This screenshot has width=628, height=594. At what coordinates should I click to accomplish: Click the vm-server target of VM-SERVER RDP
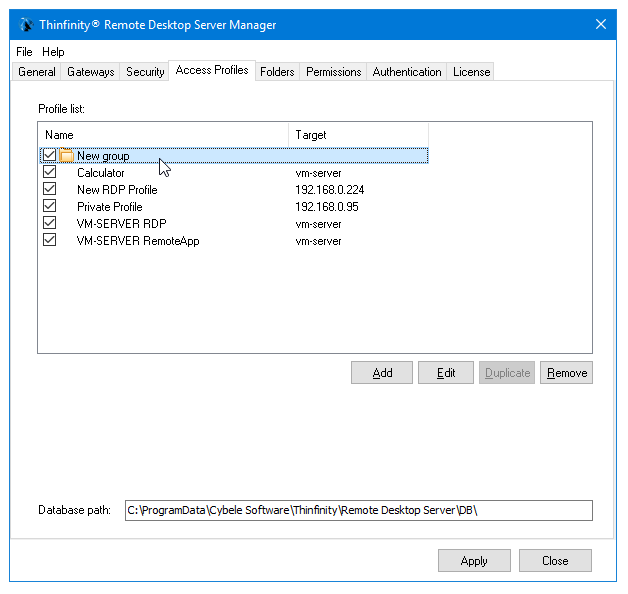point(318,224)
